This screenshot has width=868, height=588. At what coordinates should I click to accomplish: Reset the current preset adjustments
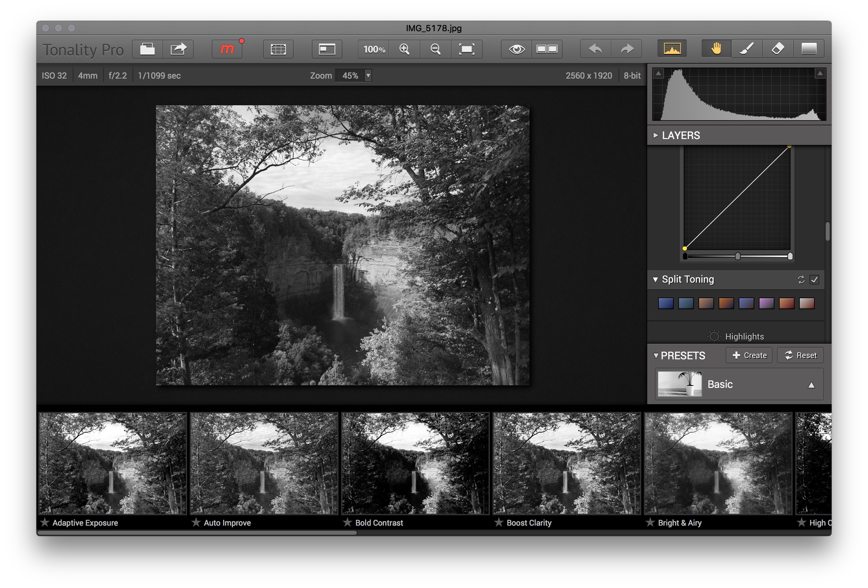click(800, 355)
